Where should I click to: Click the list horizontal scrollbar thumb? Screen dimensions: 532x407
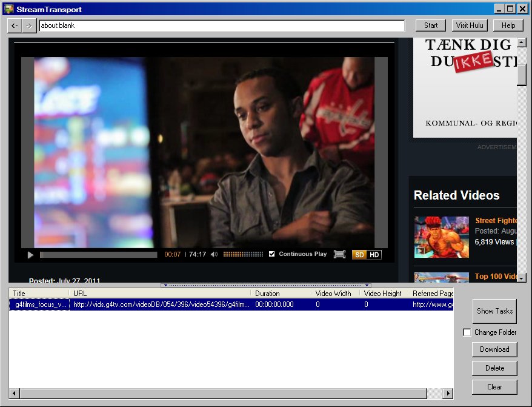point(223,394)
